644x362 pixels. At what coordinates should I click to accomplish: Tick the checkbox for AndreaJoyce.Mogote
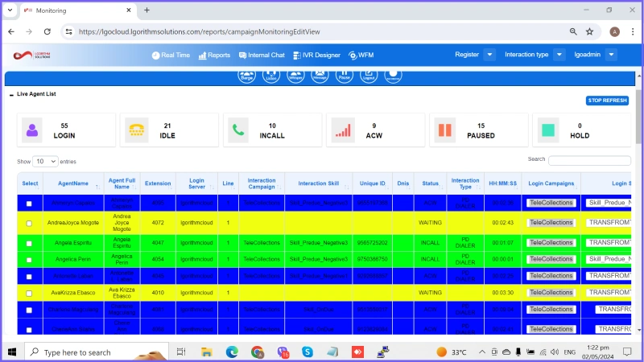[29, 223]
